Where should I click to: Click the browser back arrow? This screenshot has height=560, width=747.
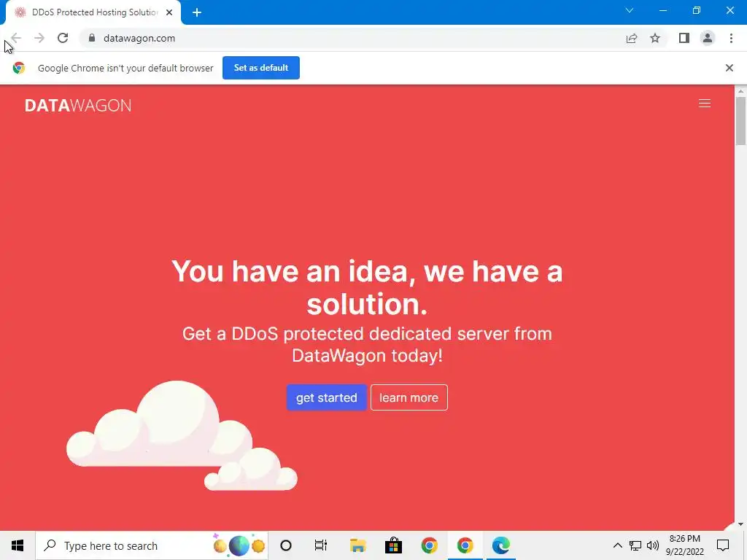tap(16, 38)
